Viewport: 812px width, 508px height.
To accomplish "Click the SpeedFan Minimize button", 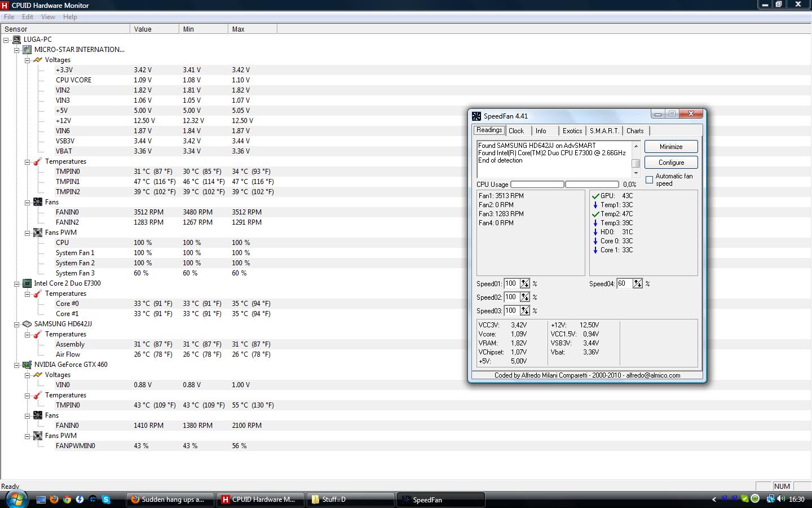I will (671, 147).
